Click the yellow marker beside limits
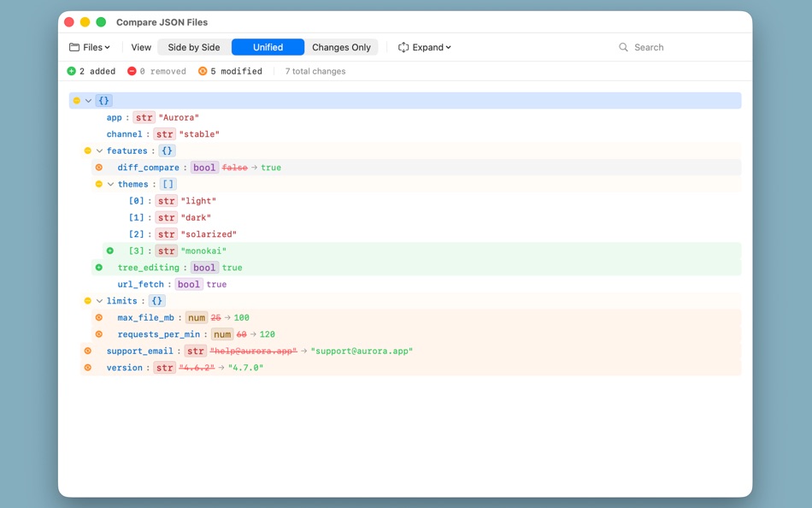This screenshot has height=508, width=812. point(87,301)
